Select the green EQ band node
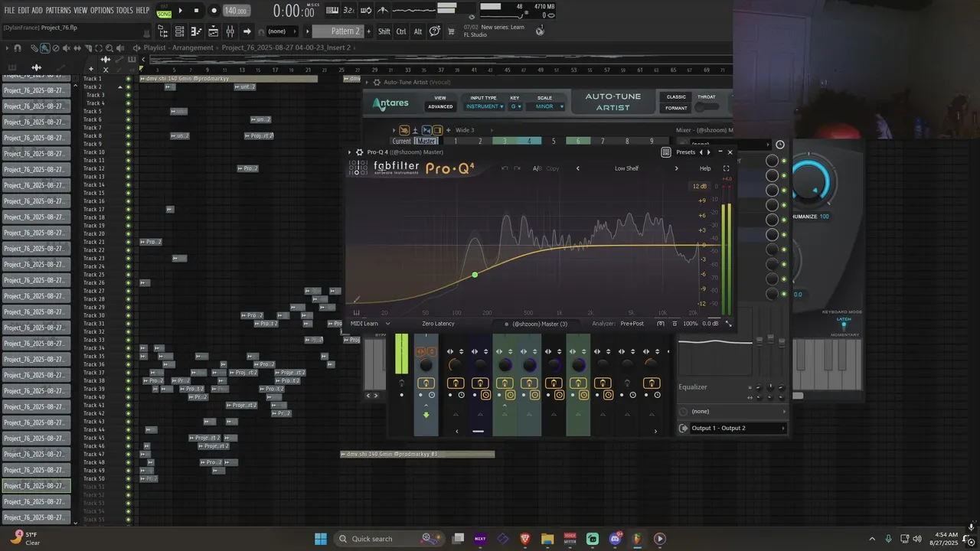This screenshot has width=980, height=551. click(x=475, y=275)
